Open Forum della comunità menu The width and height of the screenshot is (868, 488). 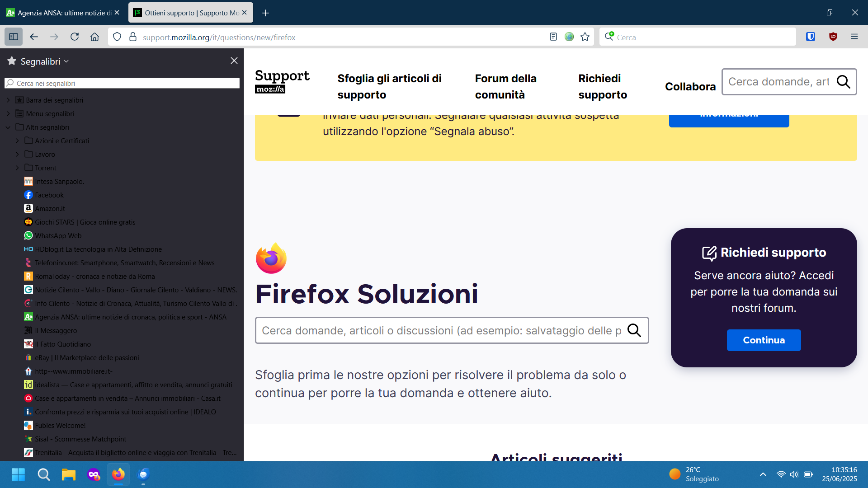[x=505, y=86]
